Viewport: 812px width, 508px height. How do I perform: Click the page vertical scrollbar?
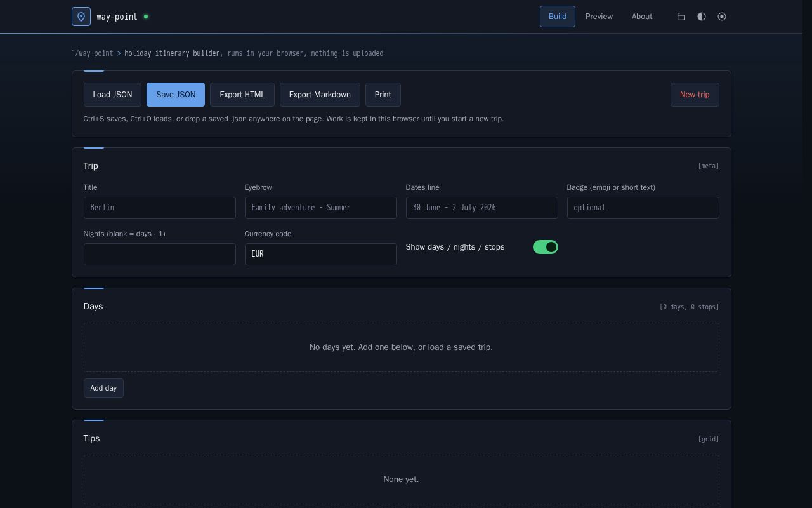point(808,254)
